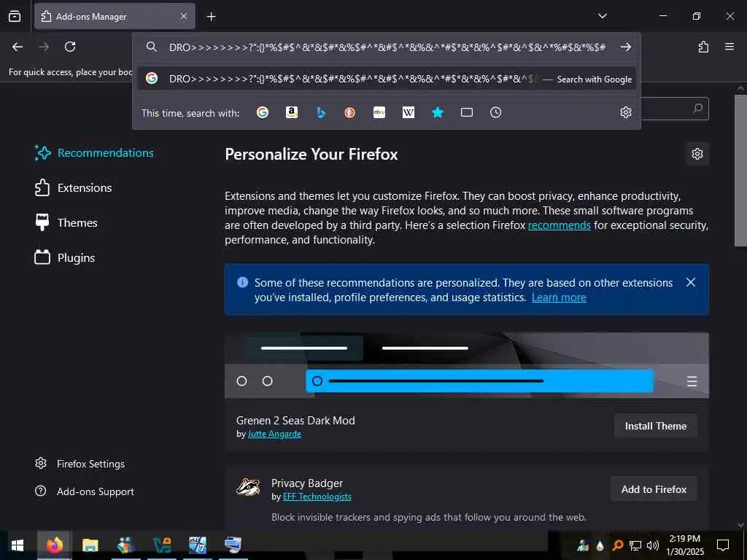
Task: Open the Learn more link in banner
Action: coord(559,297)
